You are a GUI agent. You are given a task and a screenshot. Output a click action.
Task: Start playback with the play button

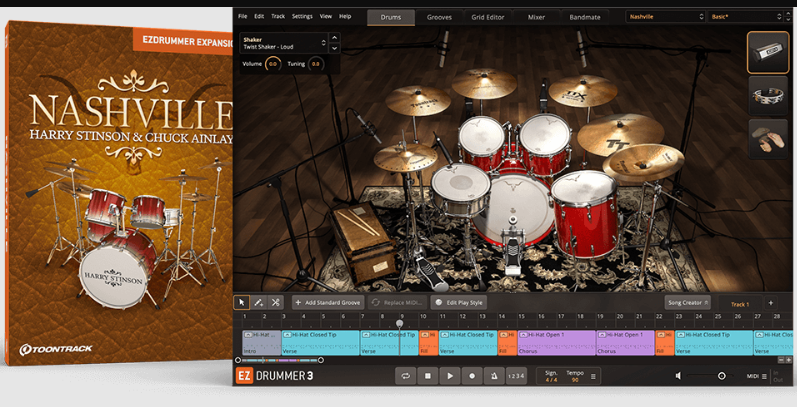pyautogui.click(x=450, y=376)
